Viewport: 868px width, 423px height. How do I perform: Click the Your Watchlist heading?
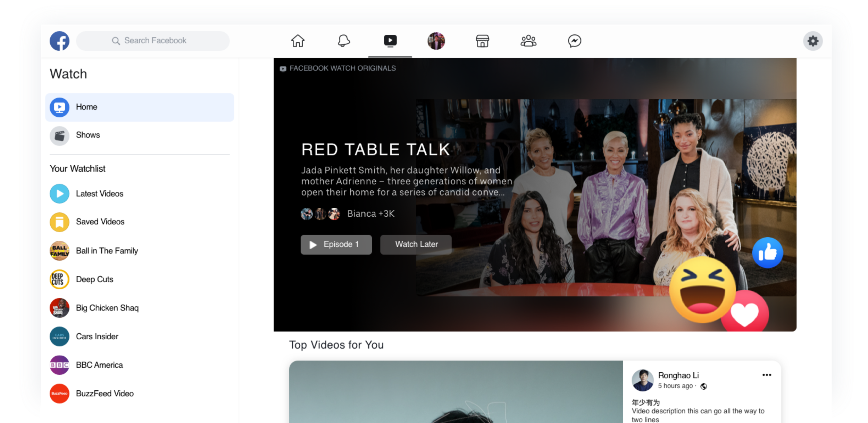tap(77, 169)
